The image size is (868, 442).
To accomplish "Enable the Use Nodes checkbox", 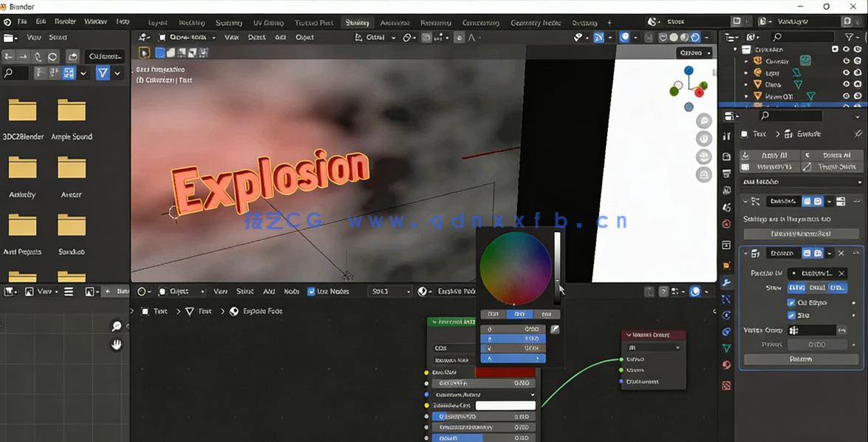I will [311, 291].
